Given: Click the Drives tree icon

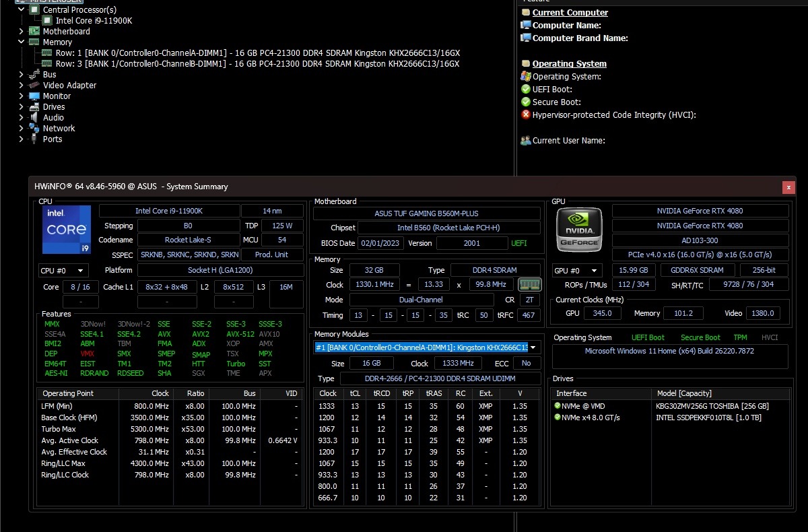Looking at the screenshot, I should 34,106.
